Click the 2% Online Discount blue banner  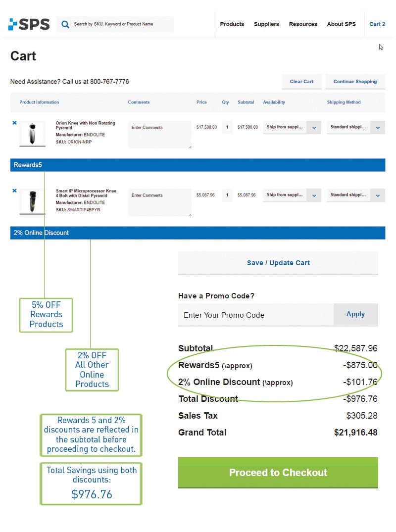click(198, 233)
